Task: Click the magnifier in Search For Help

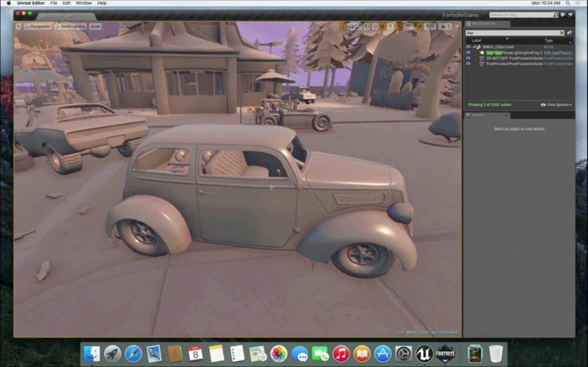Action: (556, 15)
